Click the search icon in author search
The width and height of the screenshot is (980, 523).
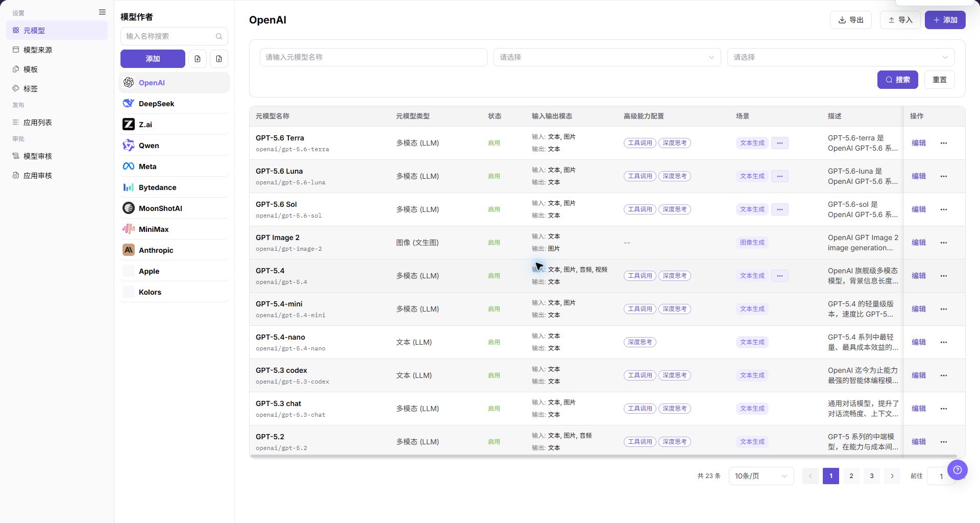(x=219, y=36)
